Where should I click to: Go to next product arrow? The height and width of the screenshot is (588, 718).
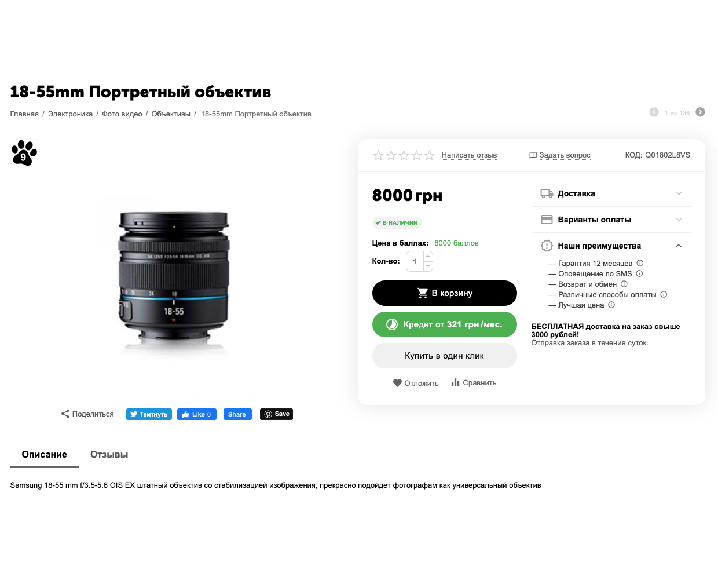point(700,112)
